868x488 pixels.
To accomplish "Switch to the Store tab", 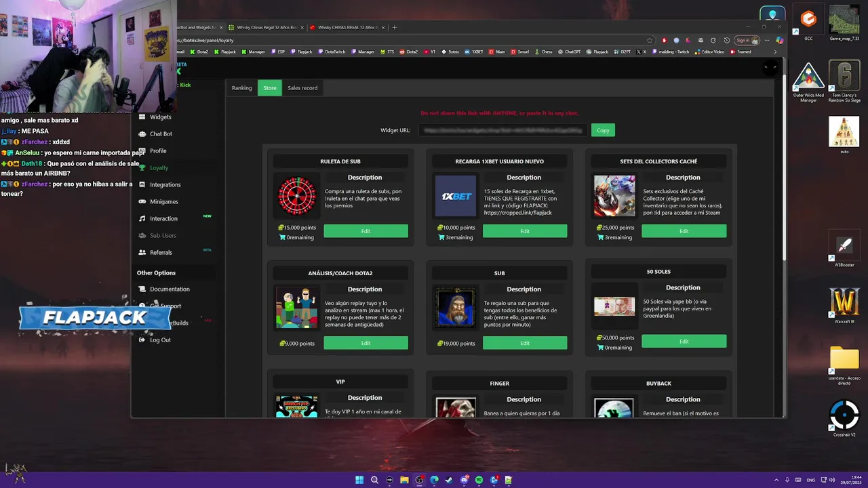I will pyautogui.click(x=270, y=88).
